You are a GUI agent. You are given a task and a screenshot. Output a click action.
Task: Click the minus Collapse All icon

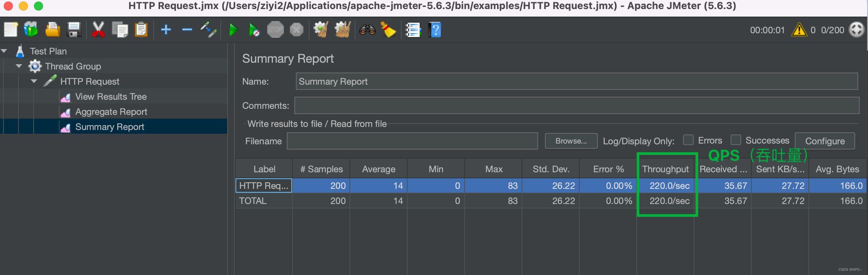[187, 29]
